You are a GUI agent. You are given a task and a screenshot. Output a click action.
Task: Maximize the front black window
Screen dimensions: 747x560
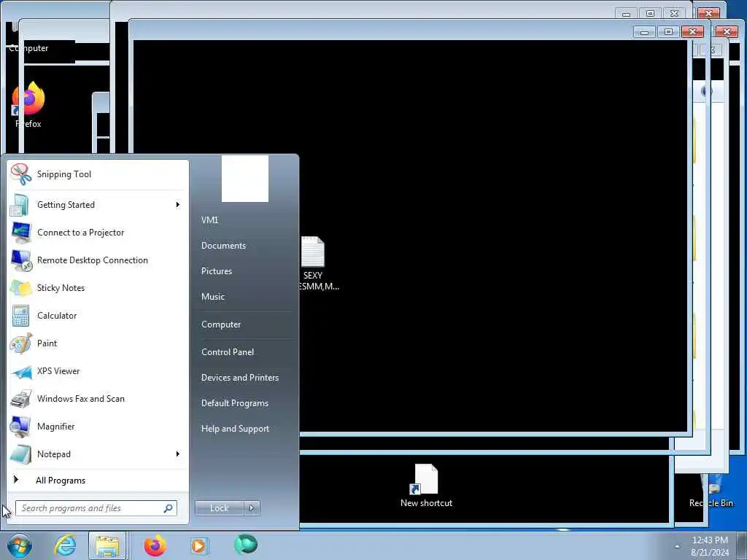(668, 32)
